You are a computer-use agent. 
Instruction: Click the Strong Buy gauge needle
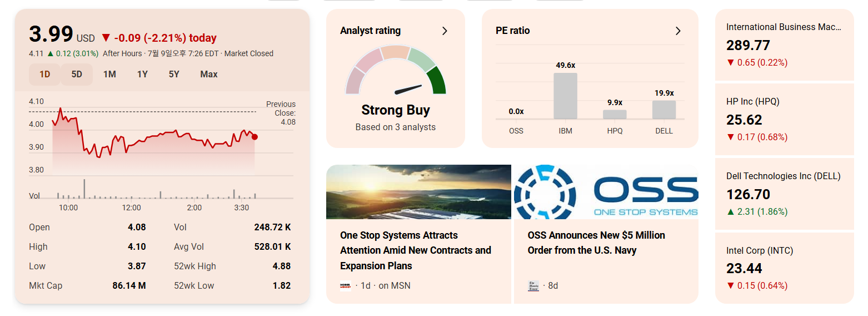(408, 89)
